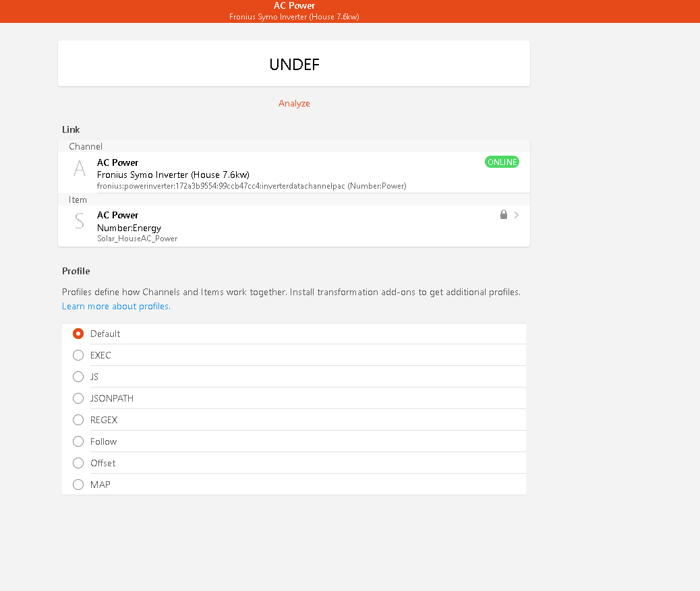Choose the Offset profile radio button
The height and width of the screenshot is (591, 700).
coord(78,463)
